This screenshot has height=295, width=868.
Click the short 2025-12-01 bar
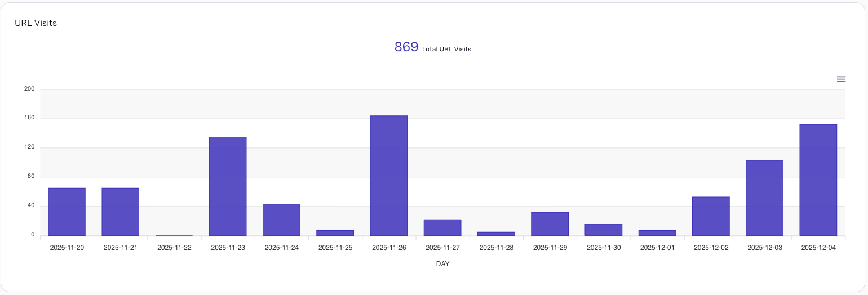click(x=657, y=233)
